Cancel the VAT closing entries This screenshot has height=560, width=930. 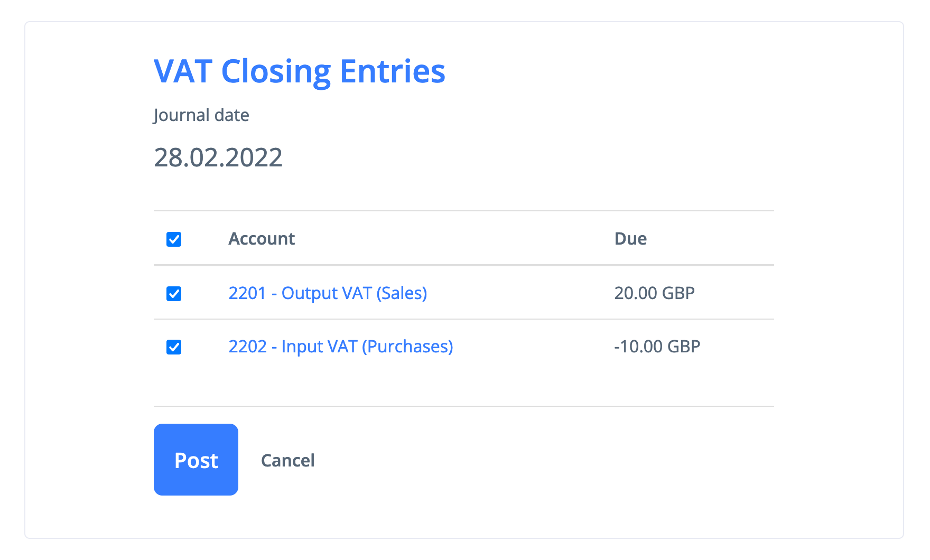coord(287,461)
